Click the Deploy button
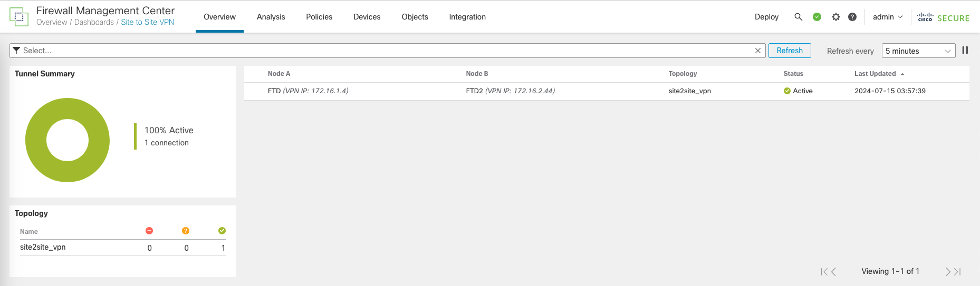Viewport: 980px width, 286px height. (766, 17)
